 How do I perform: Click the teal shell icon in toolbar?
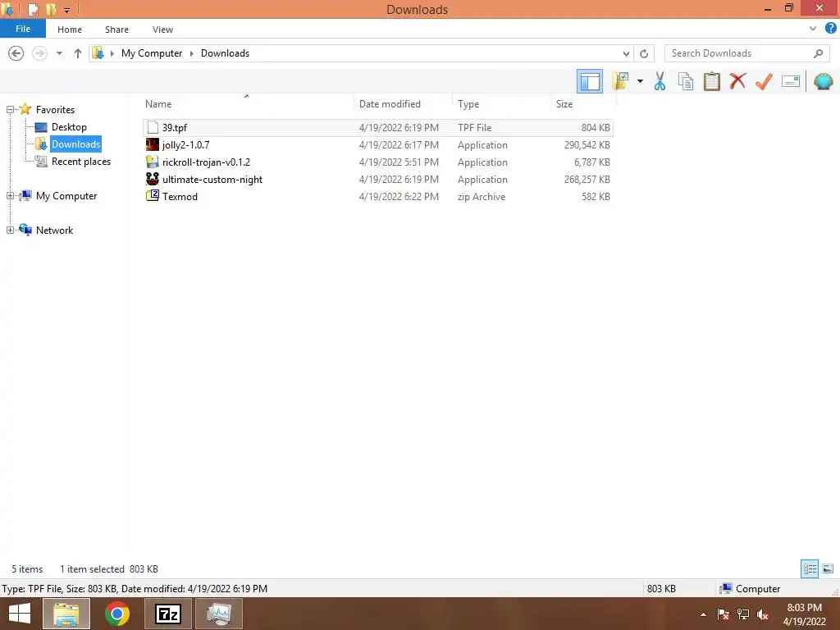coord(823,81)
